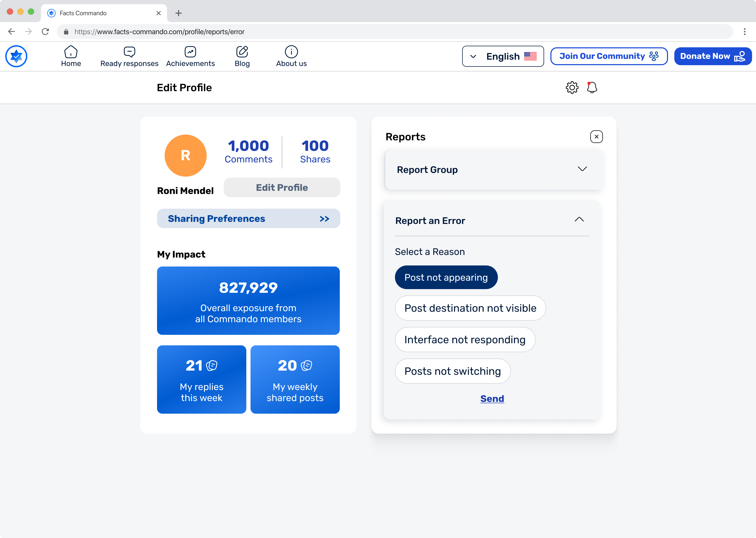Click the My Impact heading
This screenshot has height=538, width=756.
(181, 254)
